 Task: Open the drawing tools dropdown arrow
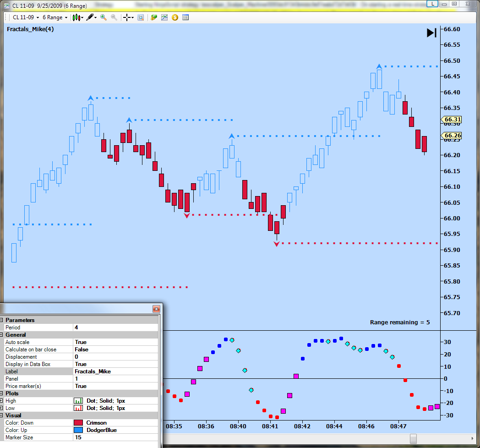point(96,18)
